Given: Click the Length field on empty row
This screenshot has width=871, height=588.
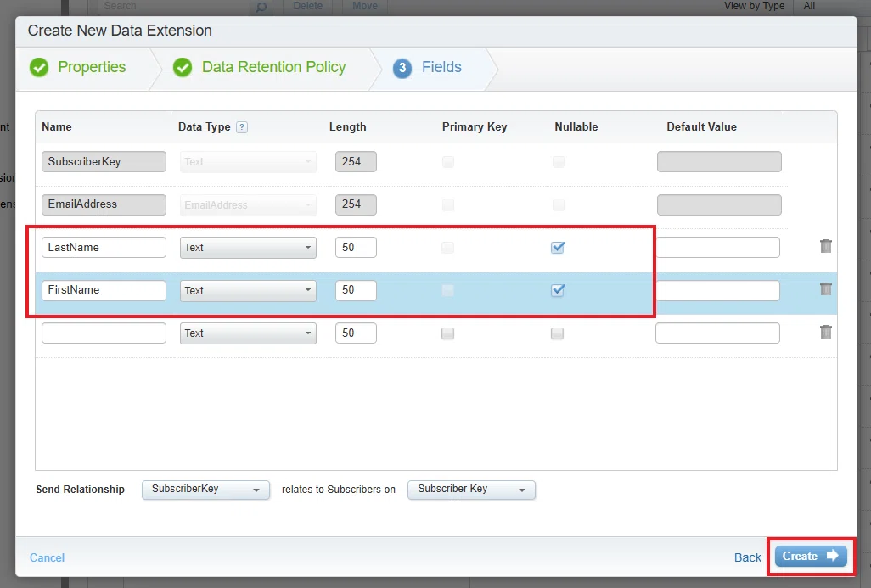Looking at the screenshot, I should 356,333.
